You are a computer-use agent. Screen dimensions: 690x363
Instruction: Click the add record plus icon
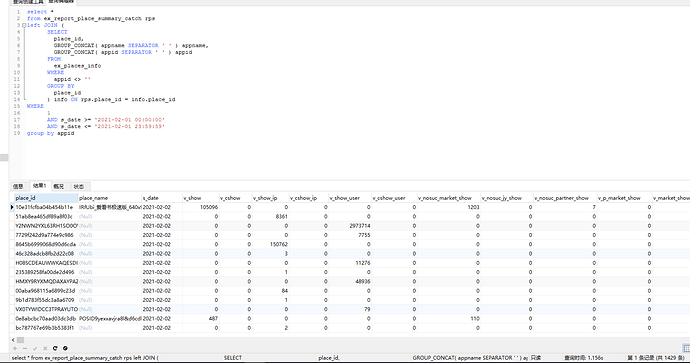coord(15,348)
